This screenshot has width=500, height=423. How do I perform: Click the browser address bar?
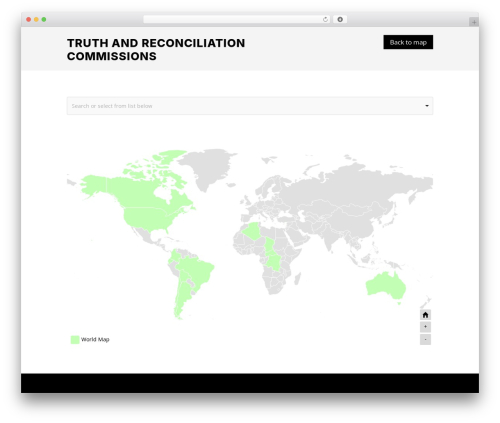[232, 20]
